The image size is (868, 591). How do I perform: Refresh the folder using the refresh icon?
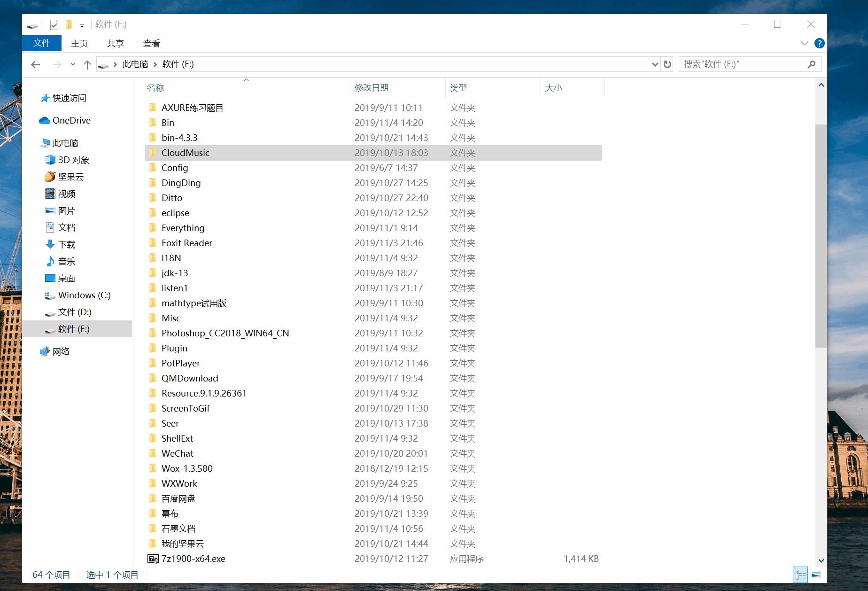click(667, 64)
